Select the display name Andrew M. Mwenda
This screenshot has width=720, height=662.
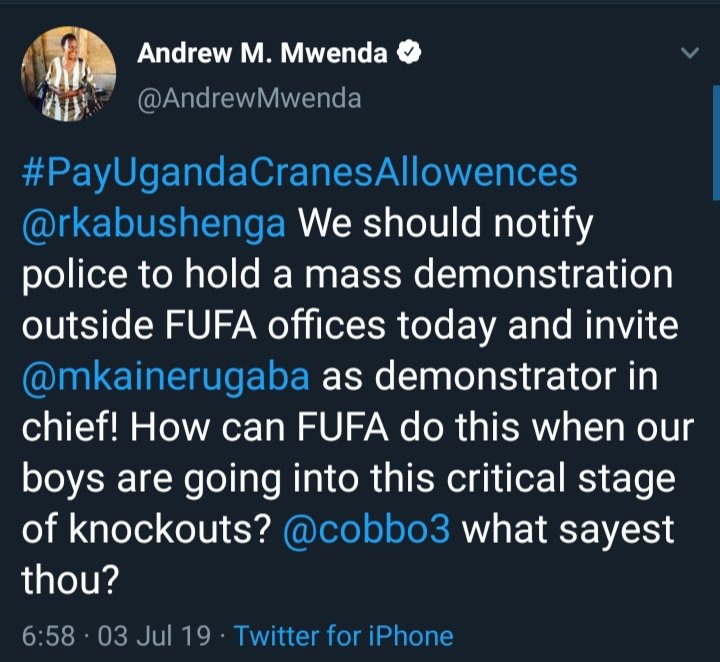[x=262, y=53]
